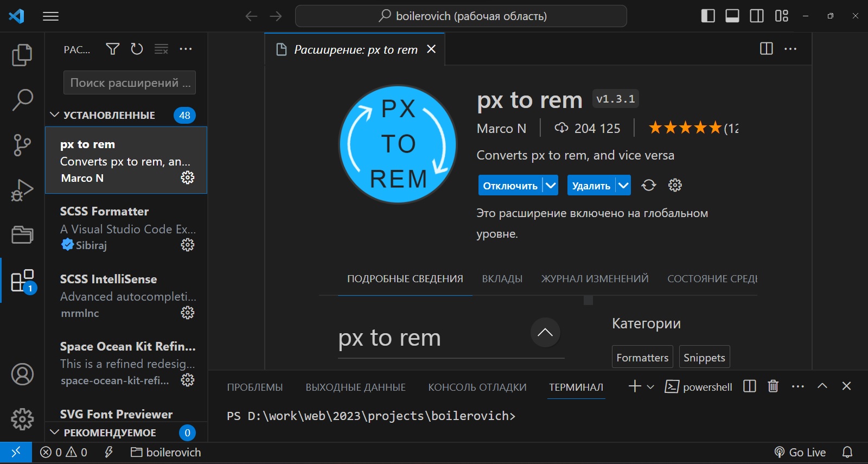Add a new terminal with plus icon

tap(635, 386)
